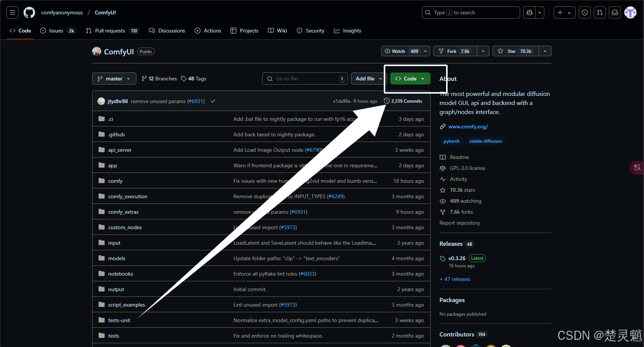Open Copilot chat icon in header

530,12
